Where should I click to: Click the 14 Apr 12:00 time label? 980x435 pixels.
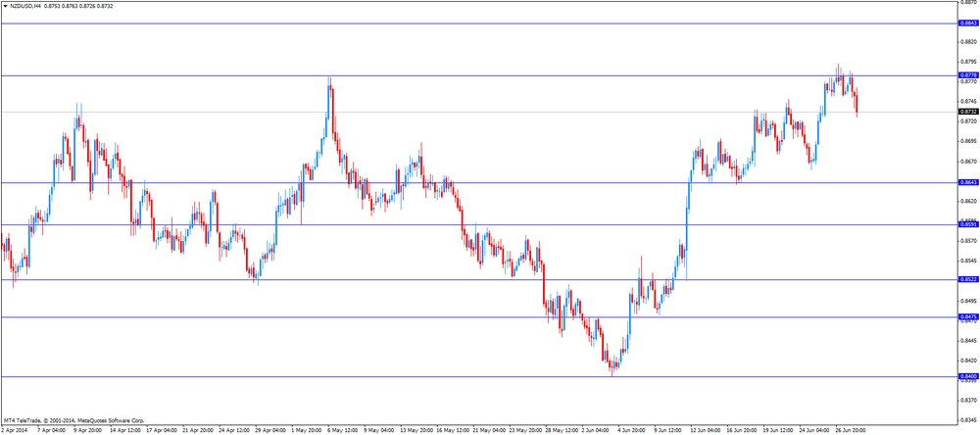coord(123,430)
